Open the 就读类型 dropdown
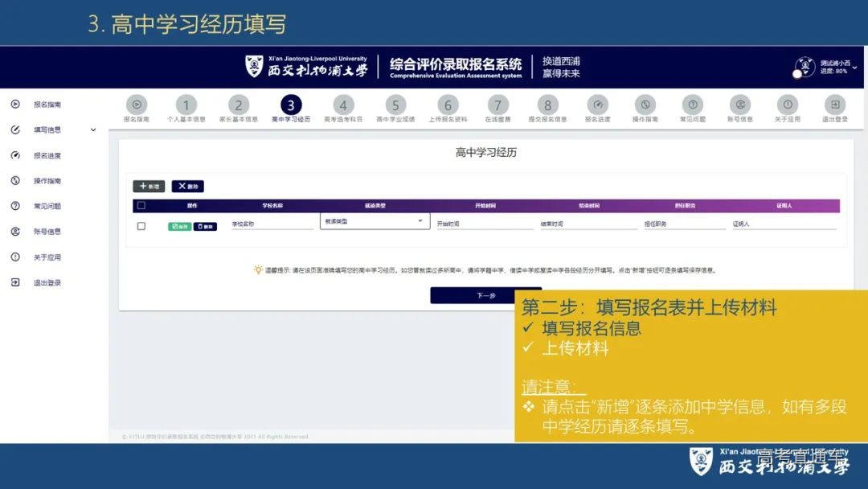 [x=375, y=220]
